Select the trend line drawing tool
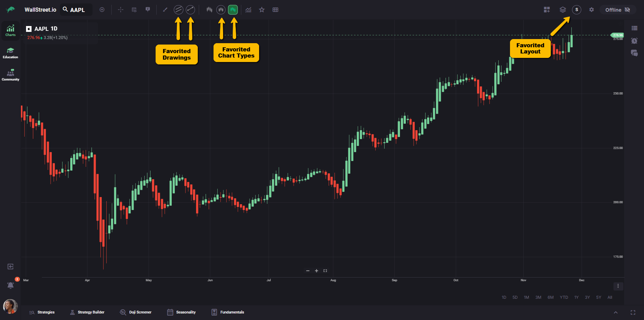 point(190,10)
